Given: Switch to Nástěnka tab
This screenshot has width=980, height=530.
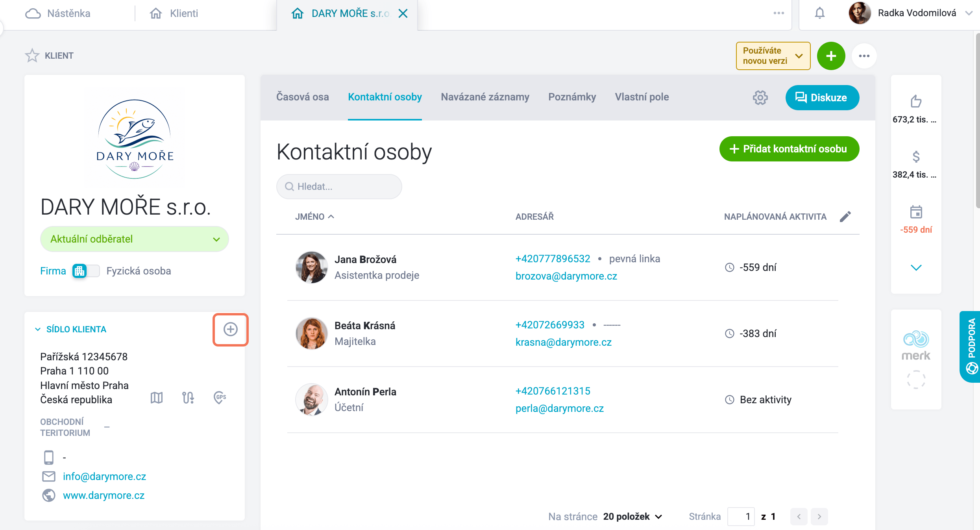Looking at the screenshot, I should click(x=57, y=13).
